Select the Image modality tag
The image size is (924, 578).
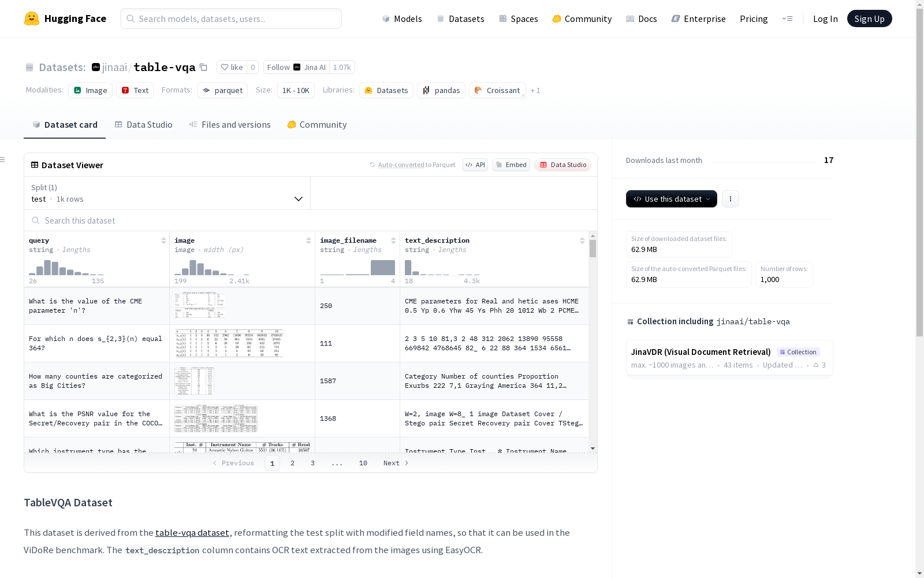(x=90, y=90)
